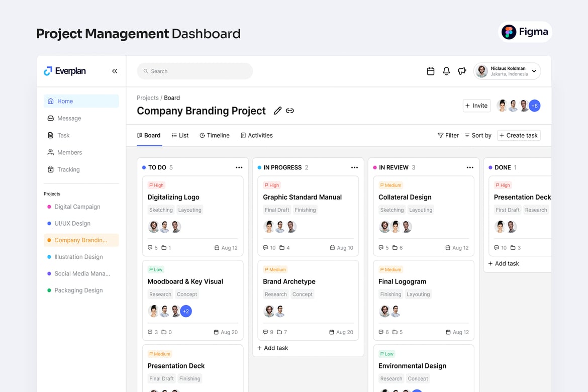Viewport: 588px width, 392px height.
Task: Click into the Search field
Action: click(x=194, y=71)
